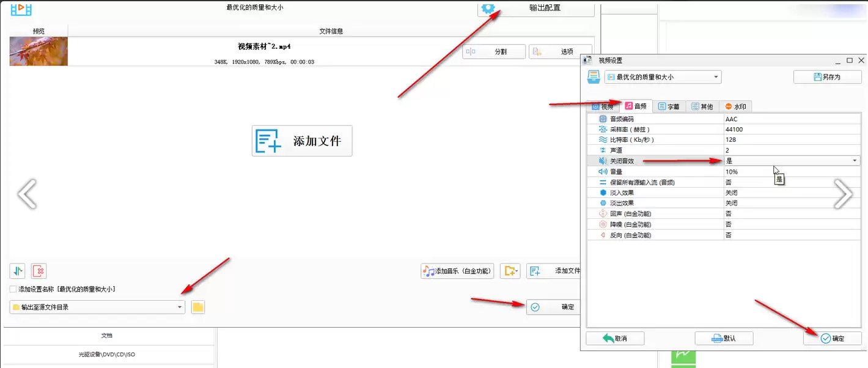Click 降噪 (白金功能) icon
The width and height of the screenshot is (868, 368).
[x=603, y=224]
